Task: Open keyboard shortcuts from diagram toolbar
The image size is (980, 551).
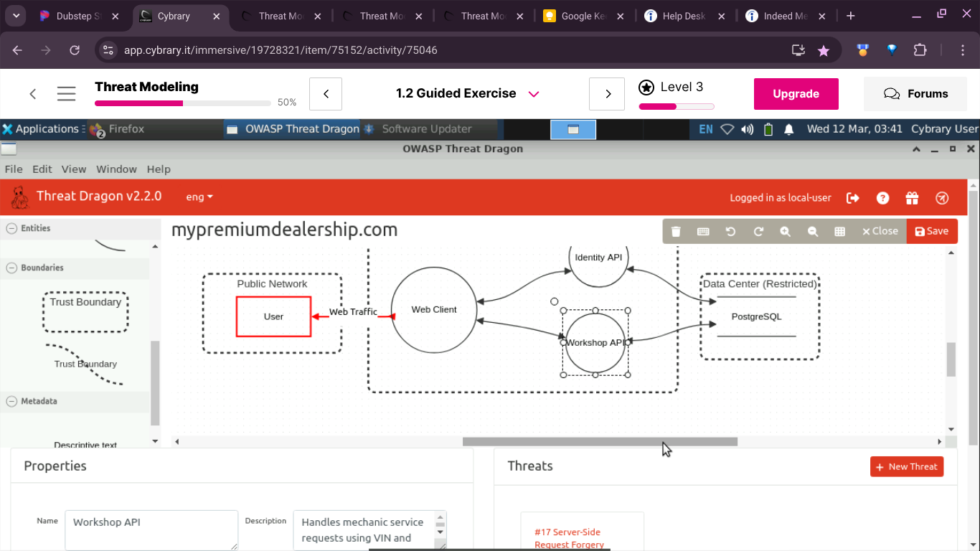Action: tap(703, 232)
